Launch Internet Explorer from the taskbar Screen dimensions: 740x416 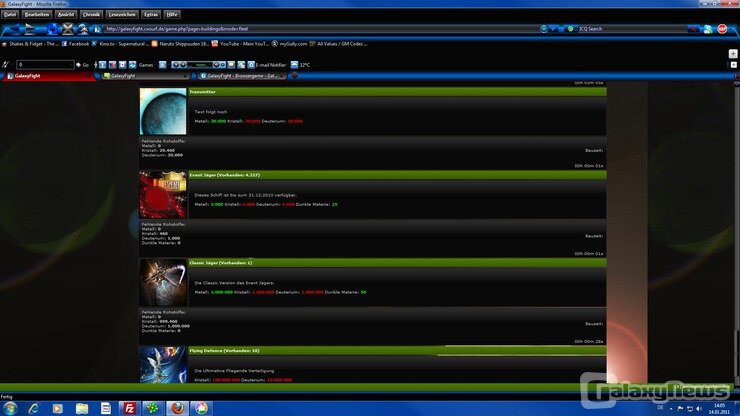[34, 408]
